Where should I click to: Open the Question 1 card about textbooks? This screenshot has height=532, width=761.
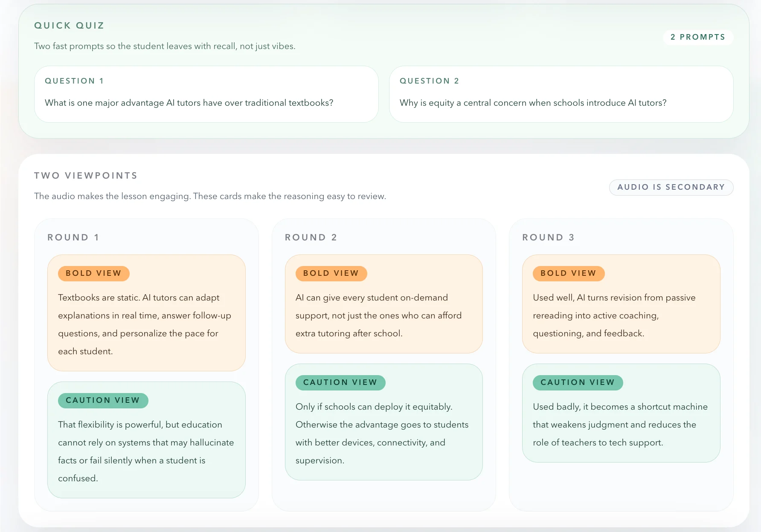click(x=206, y=94)
